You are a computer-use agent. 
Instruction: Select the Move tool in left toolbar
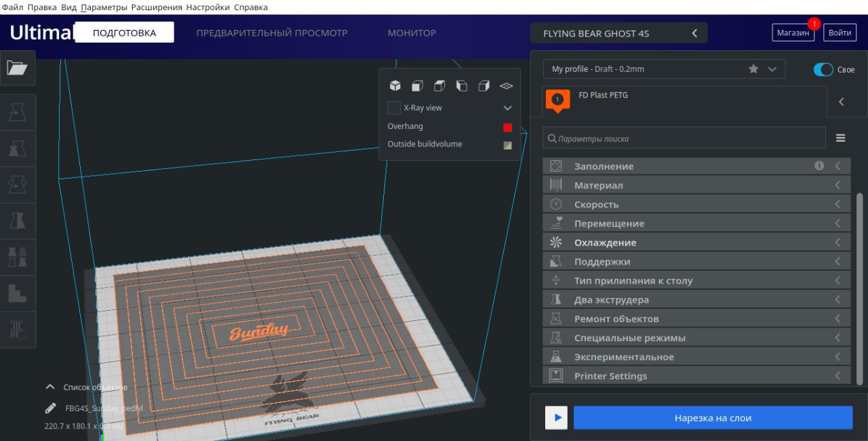pyautogui.click(x=17, y=111)
